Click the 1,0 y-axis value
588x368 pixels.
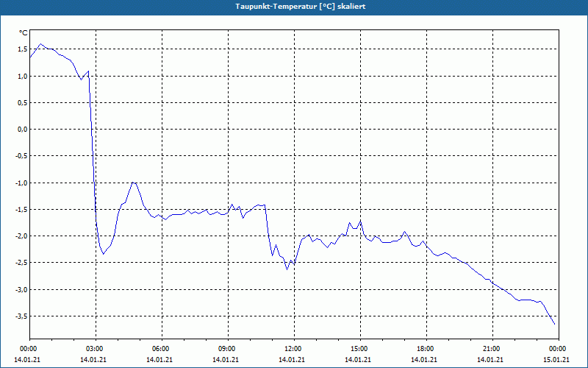coord(22,77)
